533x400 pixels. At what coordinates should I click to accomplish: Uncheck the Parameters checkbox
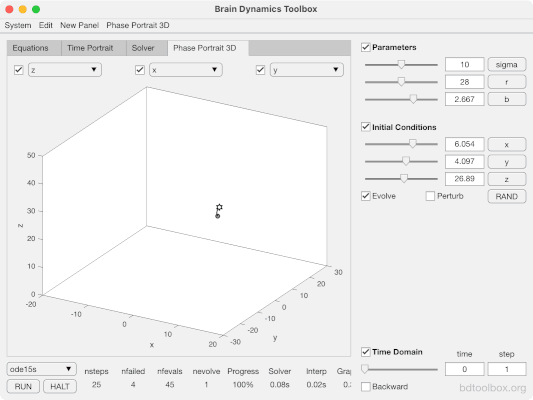tap(366, 47)
